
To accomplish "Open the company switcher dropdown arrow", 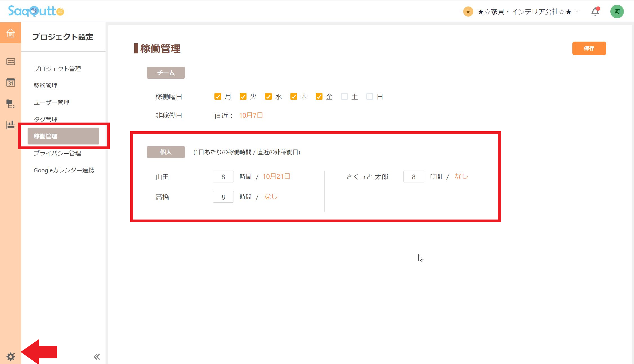I will (x=576, y=12).
